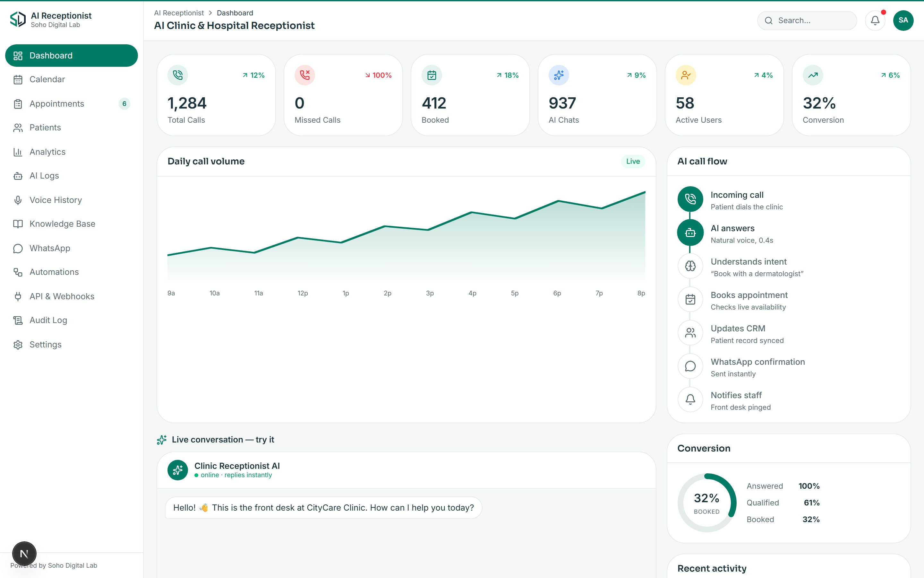Click the N floating button at bottom-left
Viewport: 924px width, 578px height.
24,554
